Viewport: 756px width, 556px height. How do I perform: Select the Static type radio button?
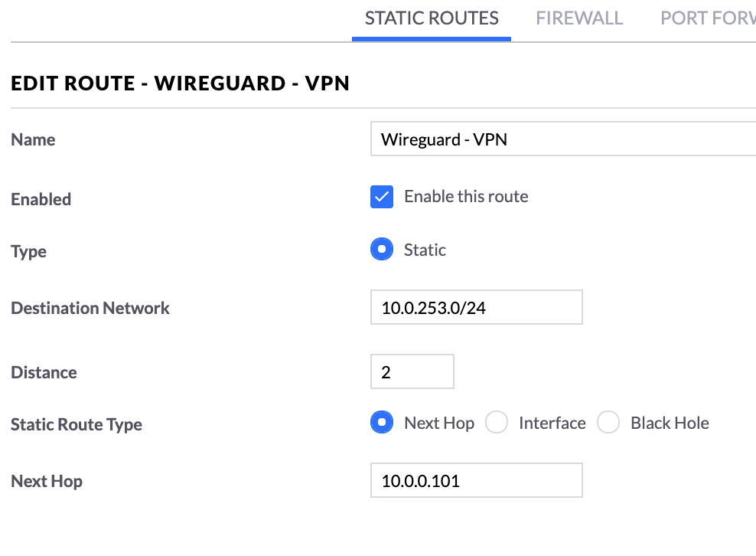(382, 249)
